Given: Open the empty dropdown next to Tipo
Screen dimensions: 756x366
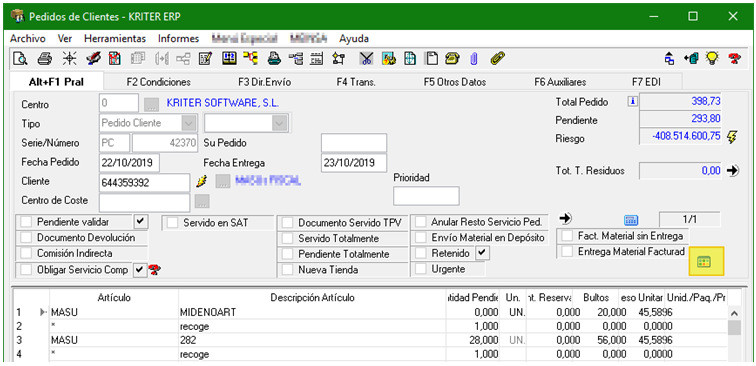Looking at the screenshot, I should (279, 123).
